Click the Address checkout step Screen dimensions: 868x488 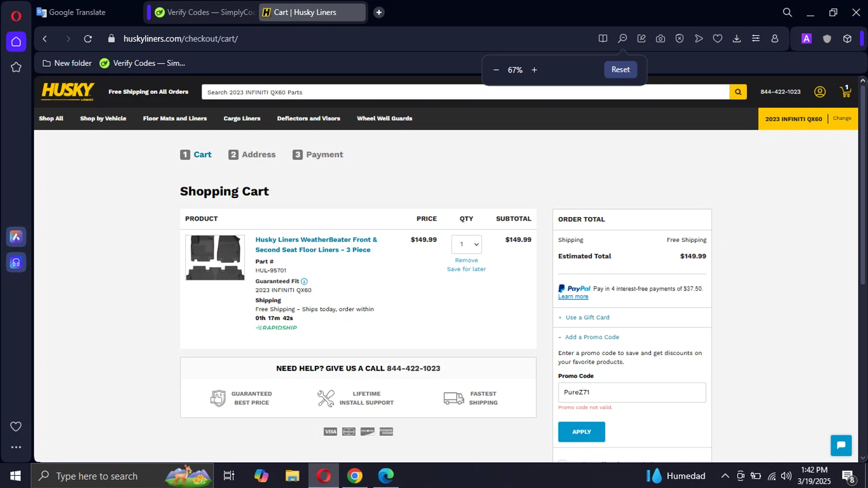pos(252,155)
